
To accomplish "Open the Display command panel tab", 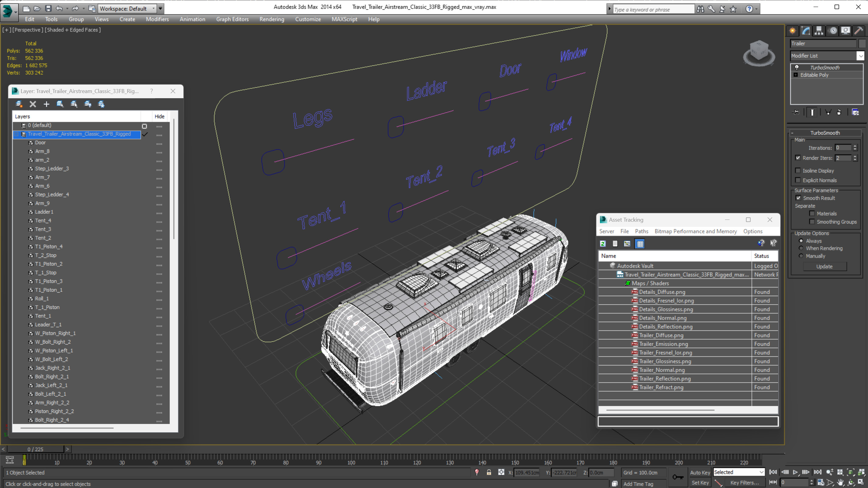I will click(846, 31).
